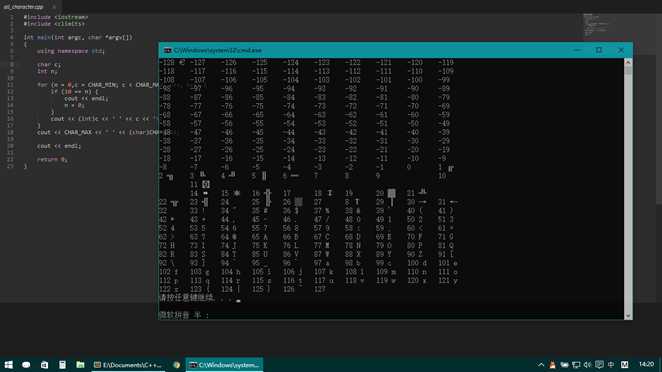The height and width of the screenshot is (372, 662).
Task: Close the cpp file tab in editor
Action: click(x=54, y=7)
